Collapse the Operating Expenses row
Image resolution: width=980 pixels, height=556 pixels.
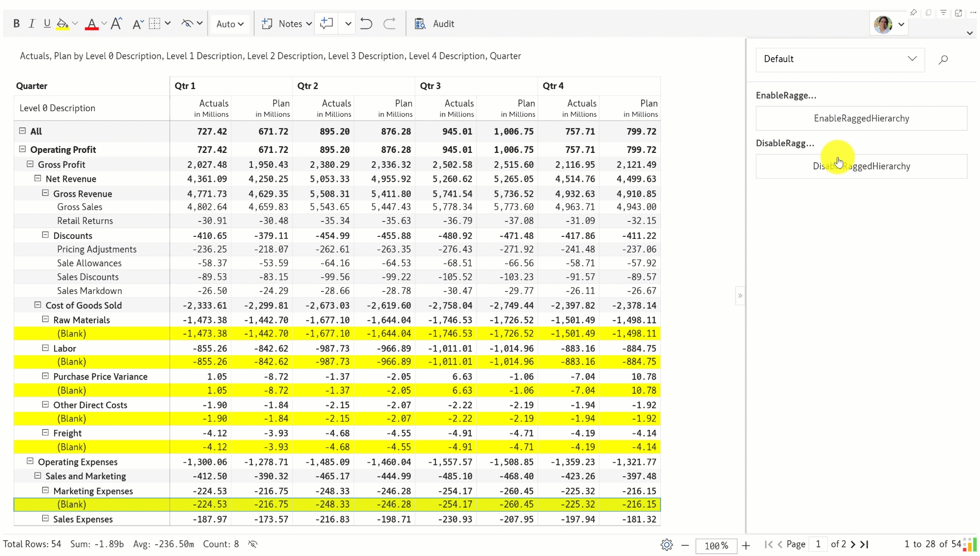(30, 461)
